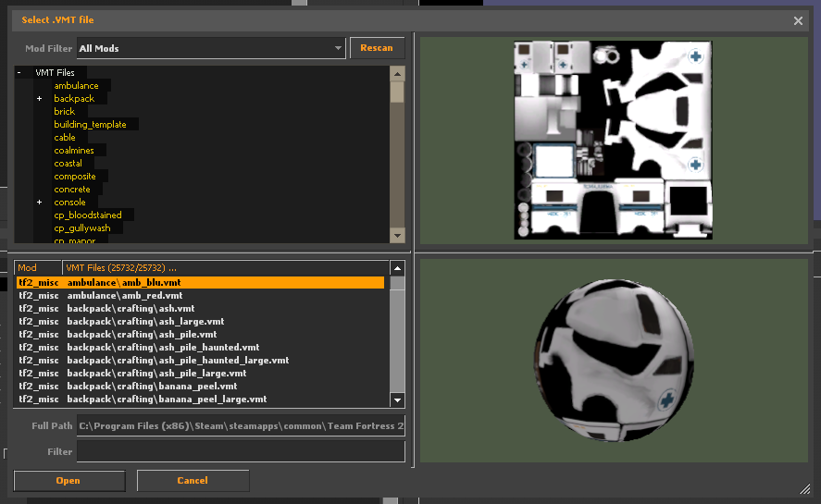Image resolution: width=821 pixels, height=504 pixels.
Task: Click the Full Path field
Action: pyautogui.click(x=241, y=425)
